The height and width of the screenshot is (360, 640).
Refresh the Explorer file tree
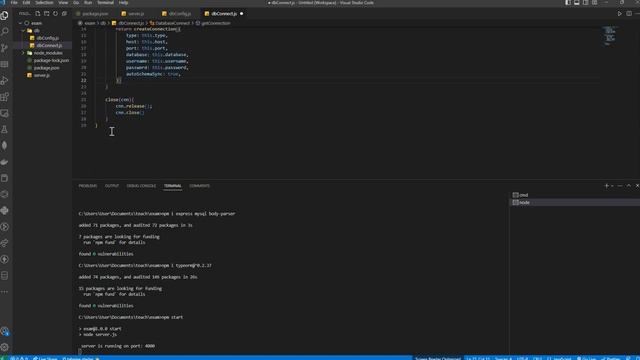[x=56, y=13]
